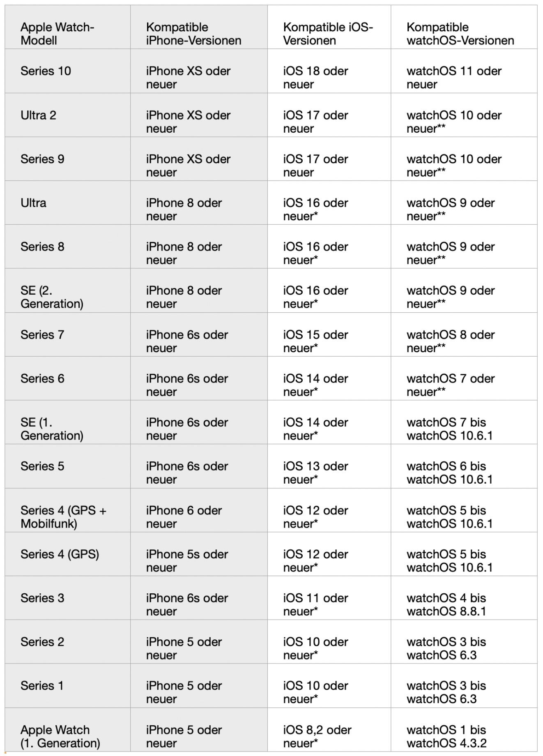This screenshot has width=543, height=756.
Task: Click the "Series 10" model cell
Action: (x=46, y=71)
